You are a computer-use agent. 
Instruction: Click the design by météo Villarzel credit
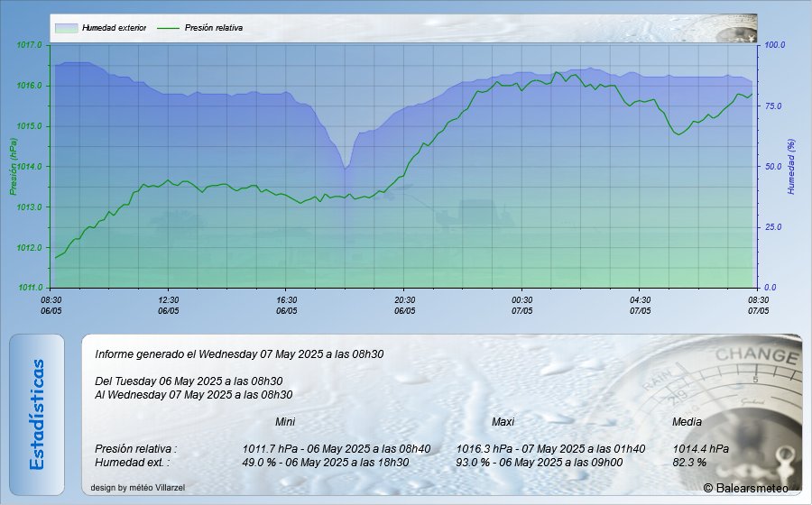tap(138, 487)
